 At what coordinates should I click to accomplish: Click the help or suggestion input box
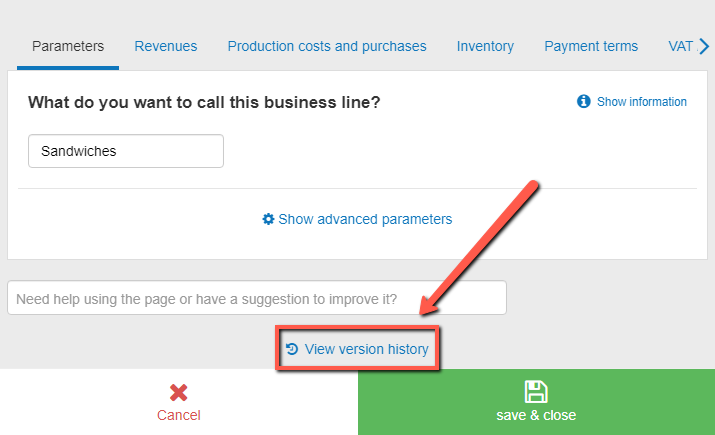(x=257, y=298)
